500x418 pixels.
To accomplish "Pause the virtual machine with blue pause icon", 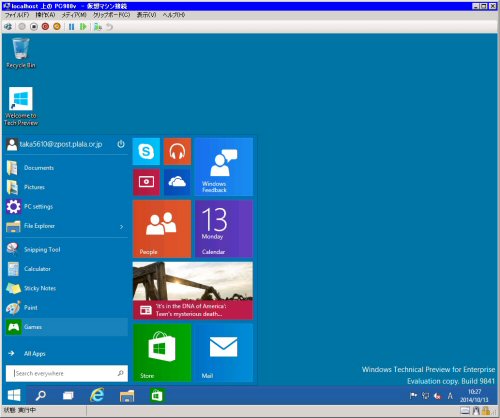I will pos(71,27).
